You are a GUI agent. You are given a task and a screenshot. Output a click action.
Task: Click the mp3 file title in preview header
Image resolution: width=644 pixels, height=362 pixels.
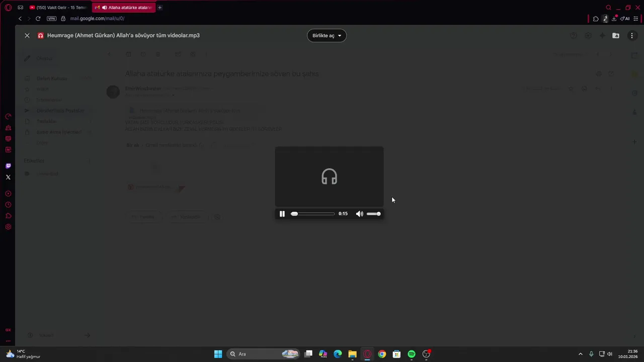[x=123, y=36]
